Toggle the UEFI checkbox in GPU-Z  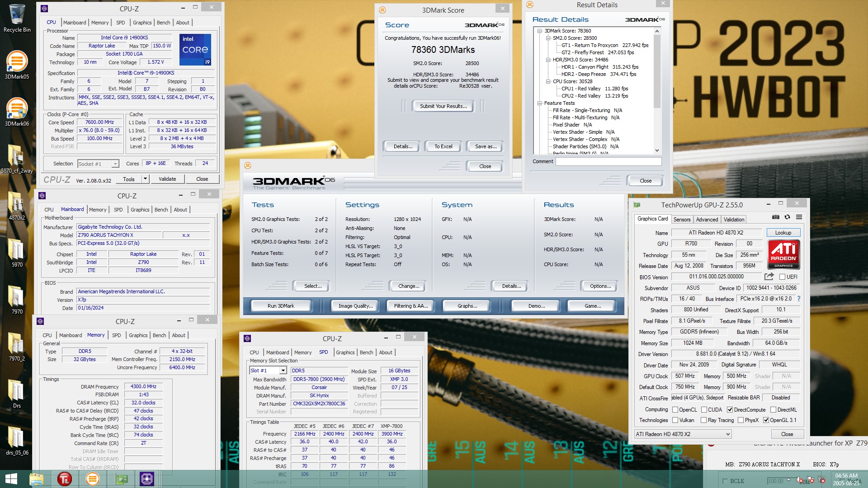pos(782,277)
